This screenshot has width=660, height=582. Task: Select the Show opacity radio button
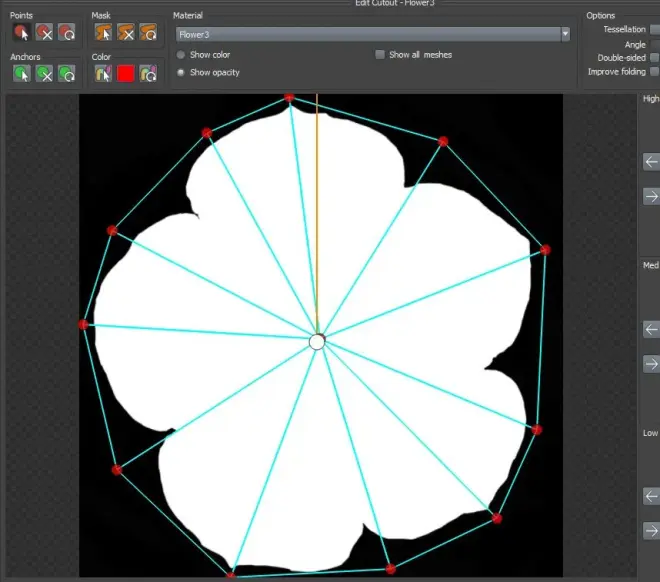181,72
